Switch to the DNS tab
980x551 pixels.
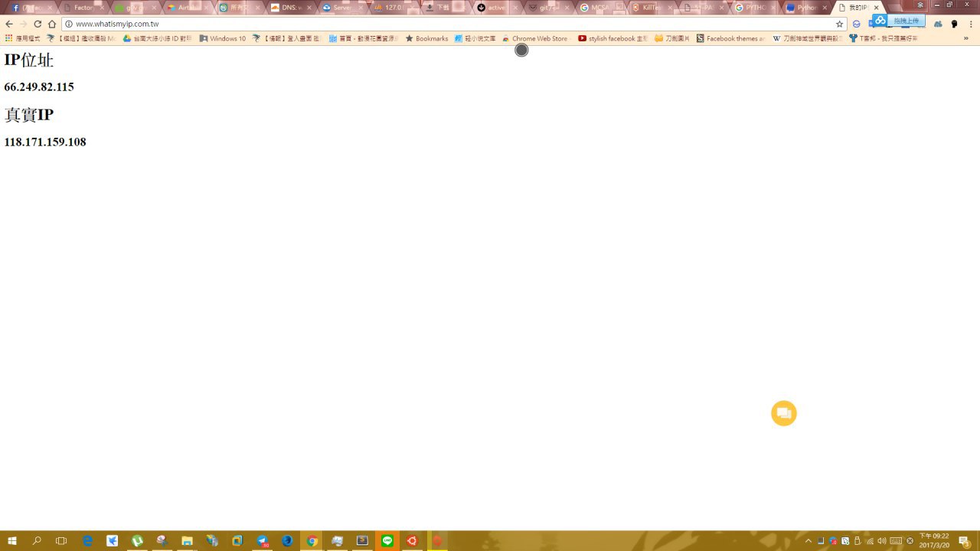tap(291, 8)
